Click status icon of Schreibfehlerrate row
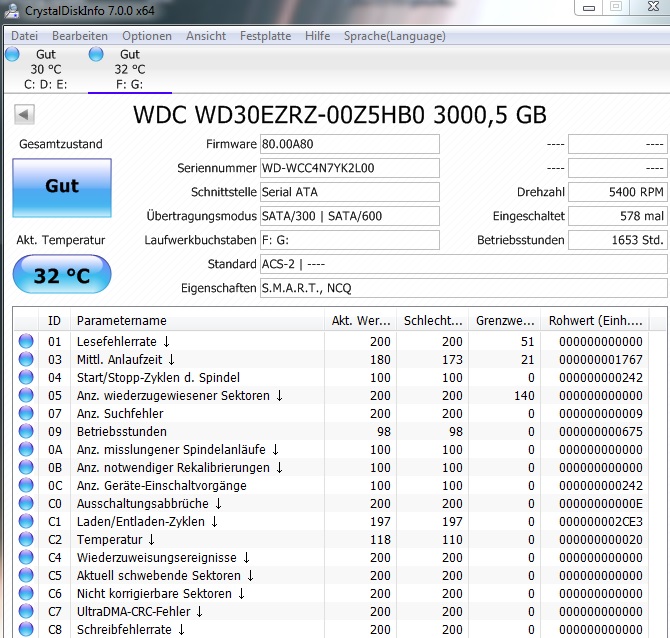Image resolution: width=670 pixels, height=638 pixels. 26,629
